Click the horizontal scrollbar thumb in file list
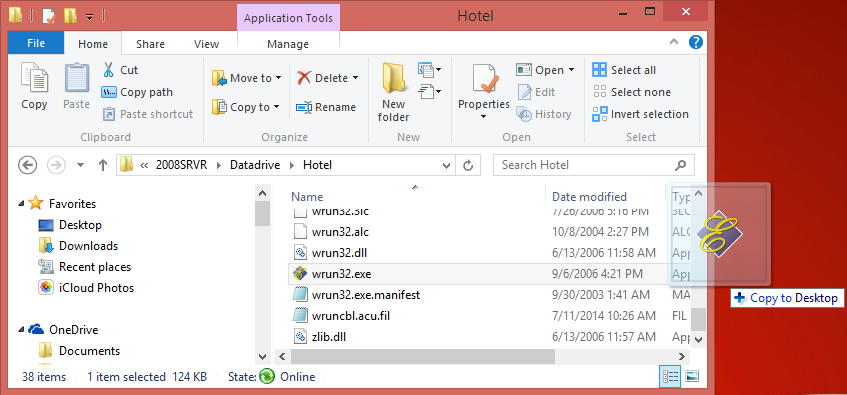The width and height of the screenshot is (847, 395). point(422,357)
